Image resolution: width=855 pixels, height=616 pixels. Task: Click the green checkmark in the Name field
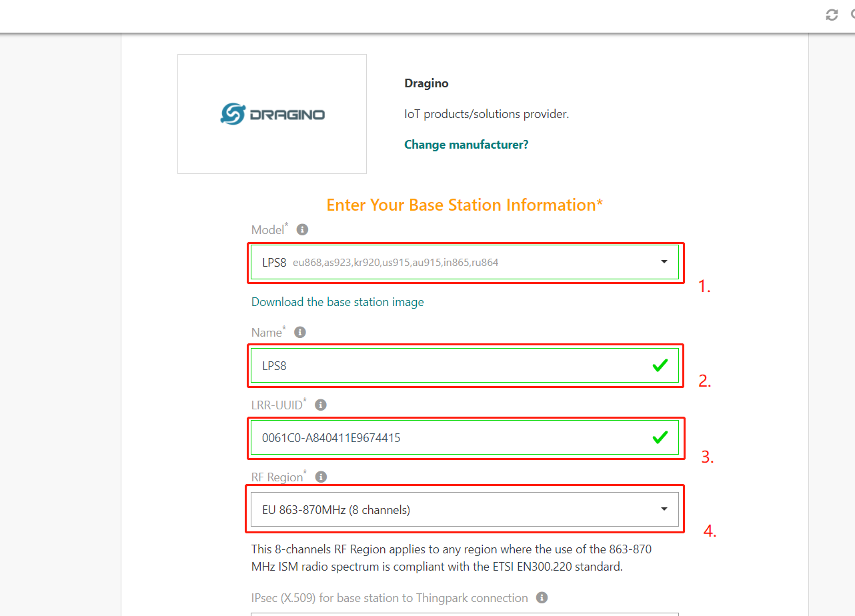[660, 365]
